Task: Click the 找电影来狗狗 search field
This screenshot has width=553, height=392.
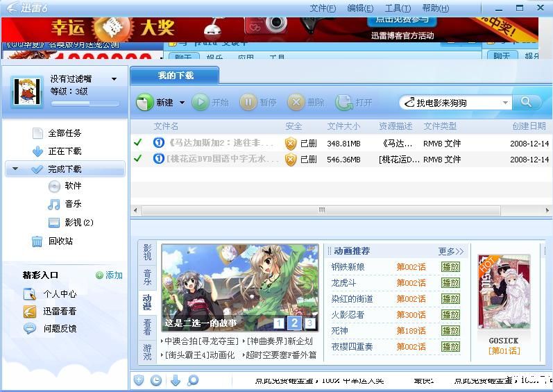Action: pyautogui.click(x=455, y=103)
